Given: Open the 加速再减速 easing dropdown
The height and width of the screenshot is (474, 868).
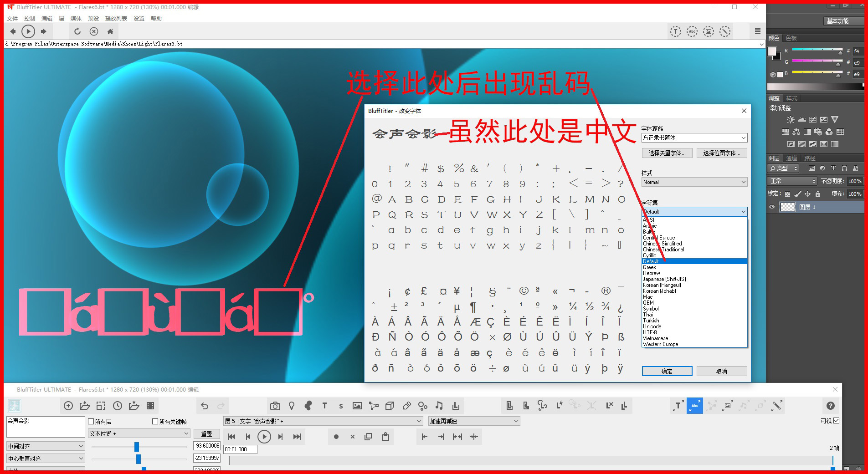Looking at the screenshot, I should [474, 421].
